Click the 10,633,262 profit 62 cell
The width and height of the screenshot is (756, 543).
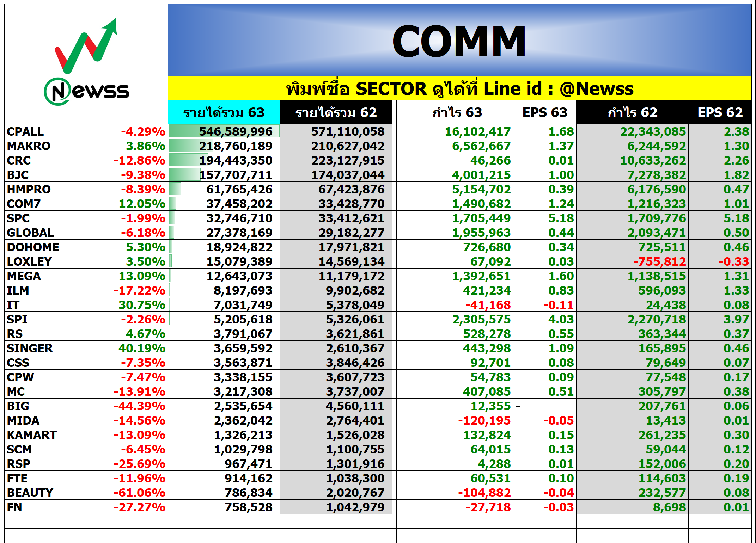(x=632, y=160)
